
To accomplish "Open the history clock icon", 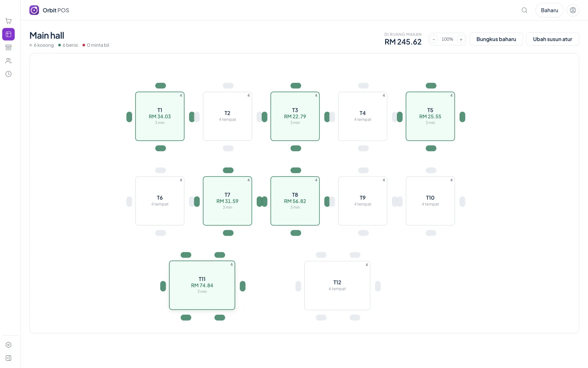I will pos(9,74).
